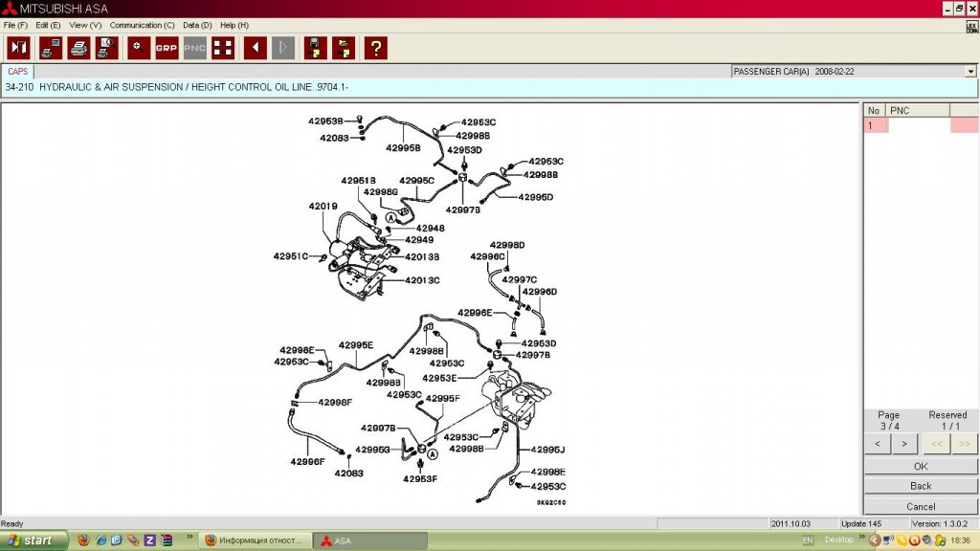Click part number 42953F in diagram
This screenshot has height=551, width=980.
[x=420, y=479]
